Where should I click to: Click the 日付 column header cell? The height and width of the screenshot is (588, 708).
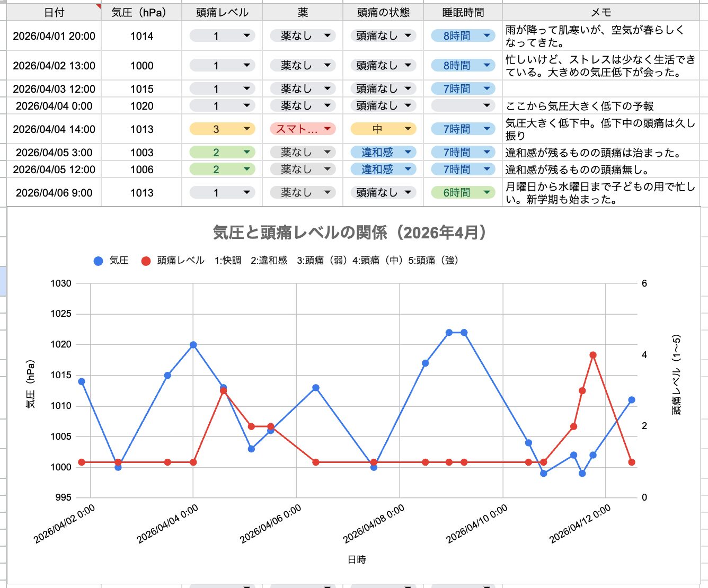tap(54, 12)
